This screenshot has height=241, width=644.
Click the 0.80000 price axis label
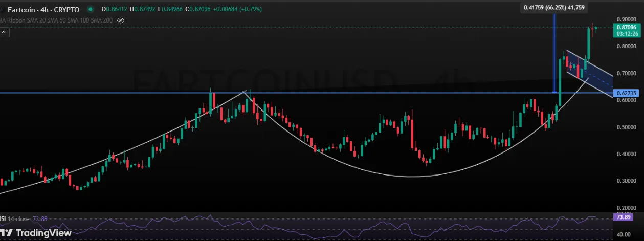(x=626, y=46)
